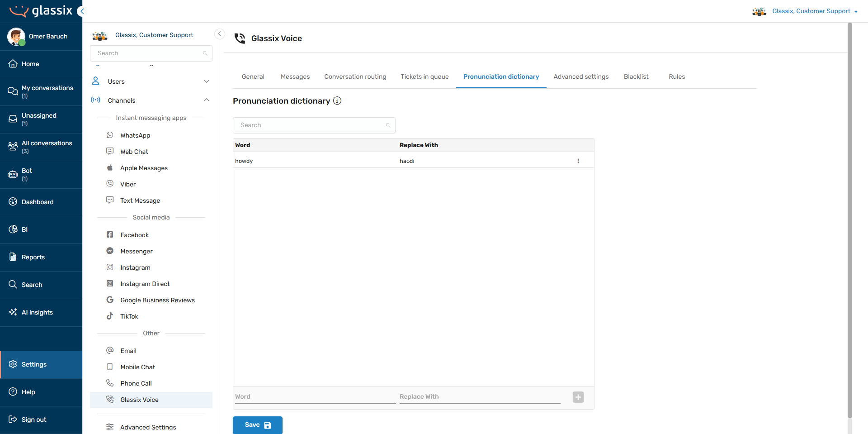Select the Text Message icon
Viewport: 868px width, 434px height.
coord(110,200)
